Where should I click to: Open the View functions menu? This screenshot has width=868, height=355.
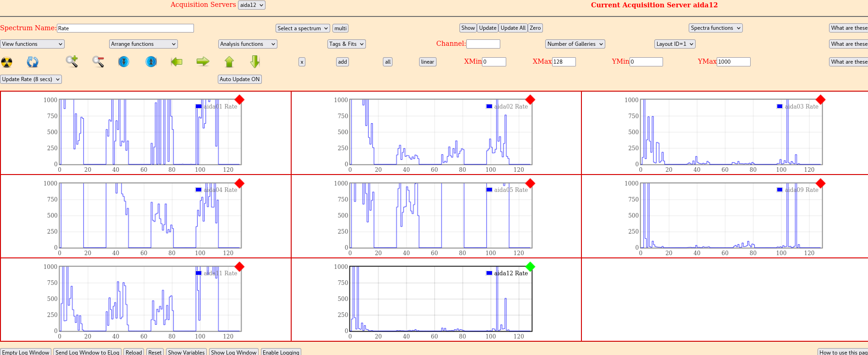(x=32, y=44)
